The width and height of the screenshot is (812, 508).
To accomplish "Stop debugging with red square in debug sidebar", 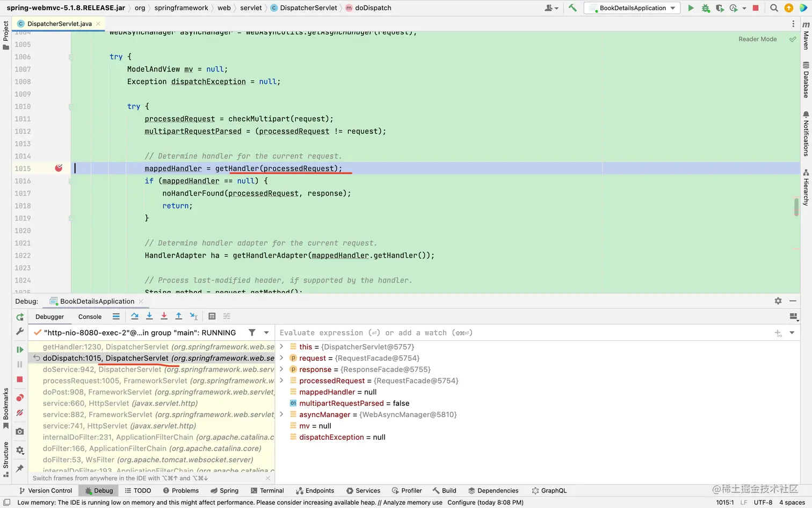I will click(20, 380).
